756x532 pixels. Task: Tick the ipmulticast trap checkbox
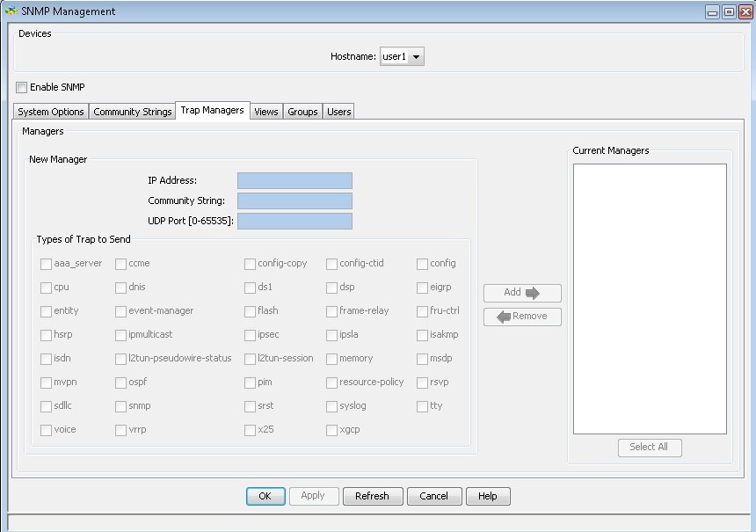coord(120,335)
